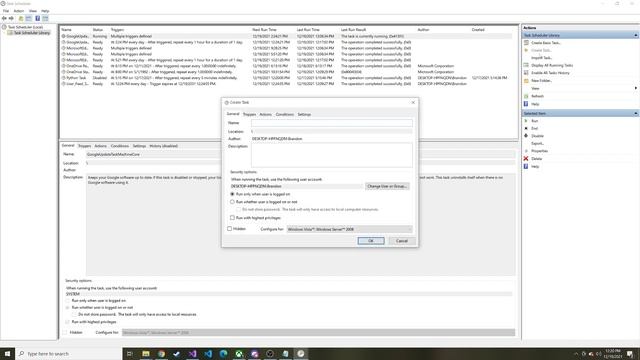This screenshot has width=640, height=360.
Task: Click Description box in Create Task dialog
Action: click(331, 155)
